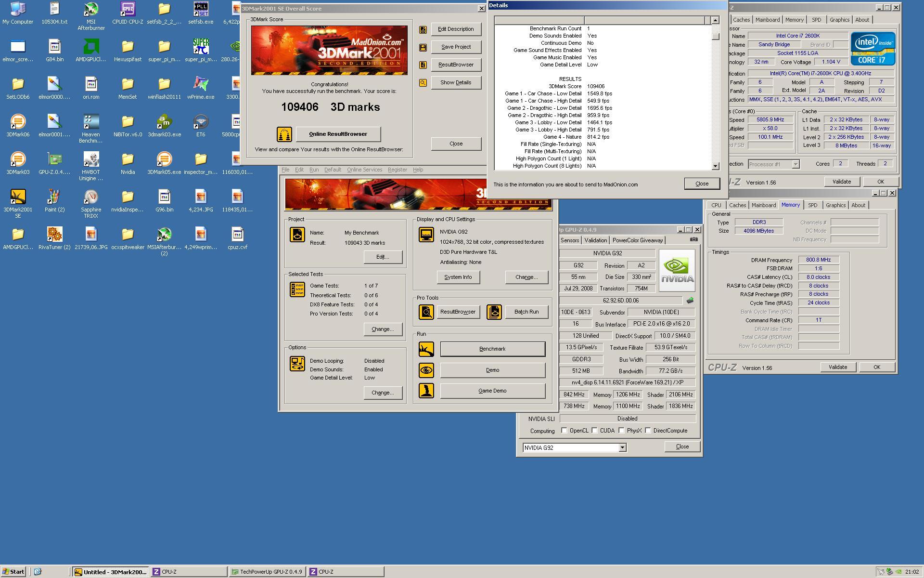This screenshot has width=924, height=578.
Task: Open the Processor #1 selection dropdown in CPU-Z
Action: click(796, 164)
